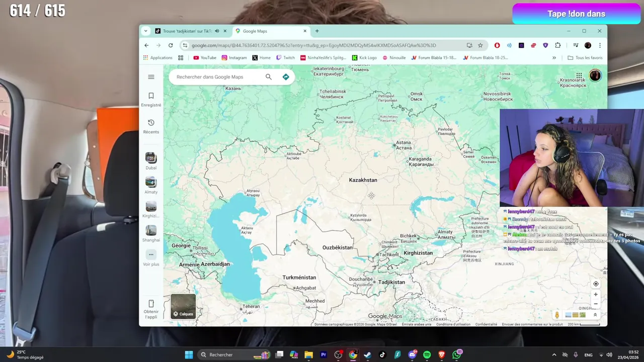Viewport: 644px width, 362px height.
Task: Zoom out with the minus button
Action: point(596,304)
